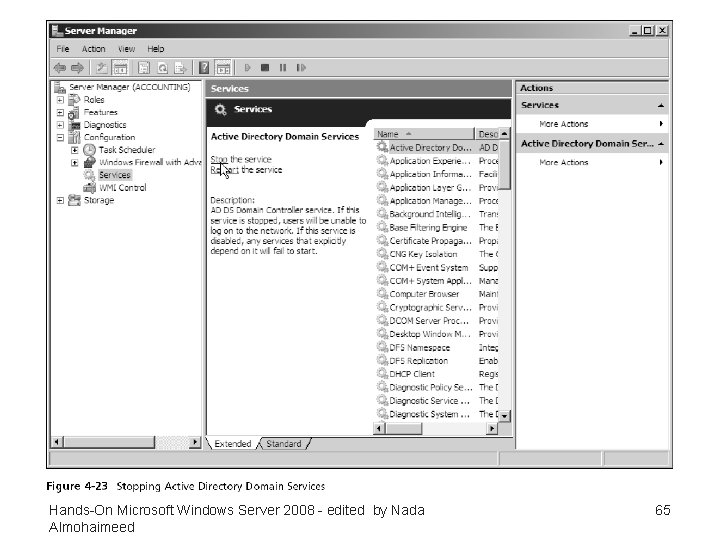
Task: Click the Roles tree icon
Action: (74, 100)
